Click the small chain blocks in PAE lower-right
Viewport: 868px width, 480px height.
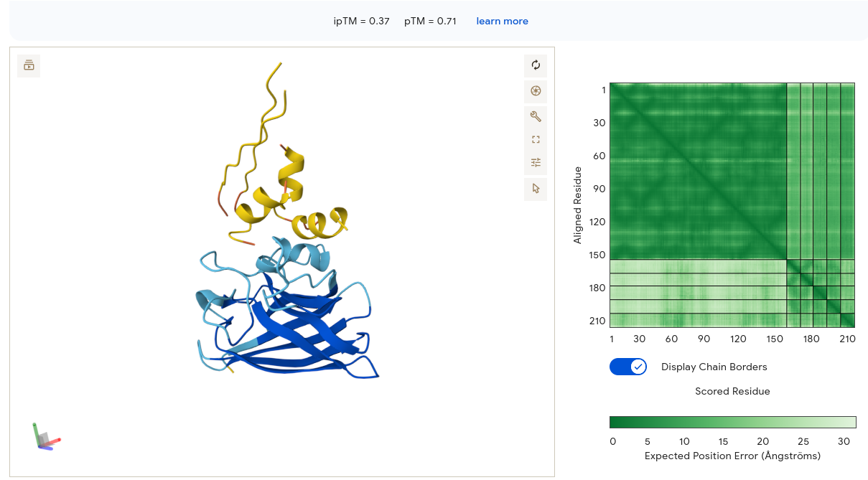[x=821, y=293]
